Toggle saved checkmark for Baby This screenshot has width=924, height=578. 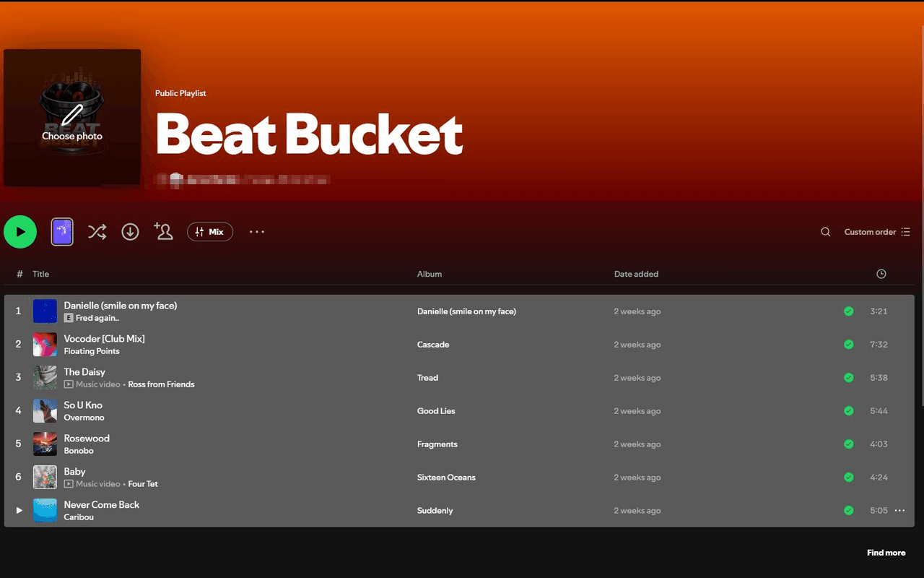[x=849, y=478]
